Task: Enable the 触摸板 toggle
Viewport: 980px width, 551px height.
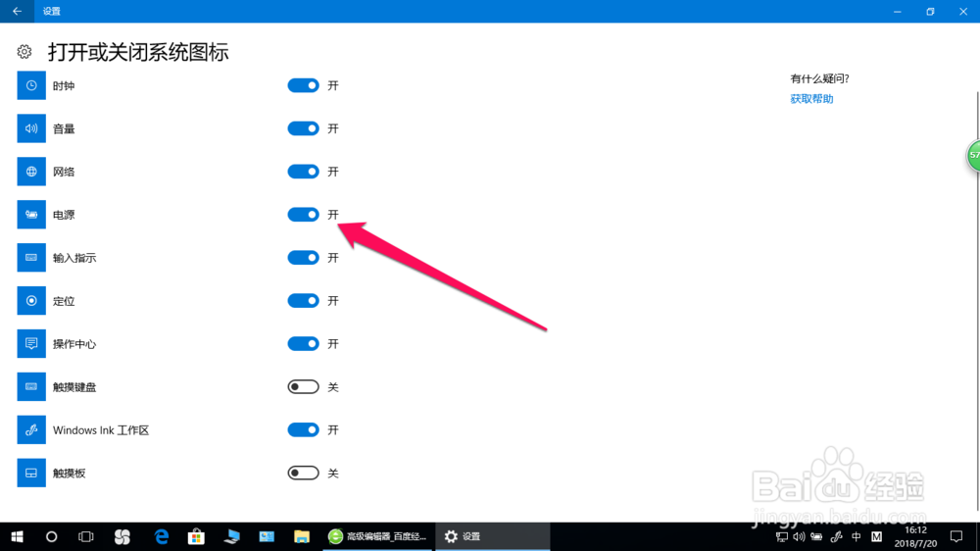Action: pos(303,473)
